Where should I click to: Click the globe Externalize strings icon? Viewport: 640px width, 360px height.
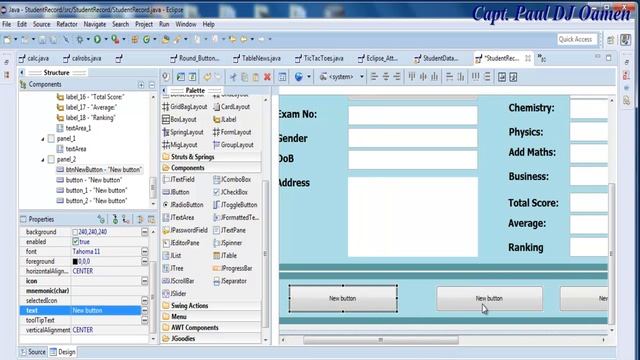299,77
